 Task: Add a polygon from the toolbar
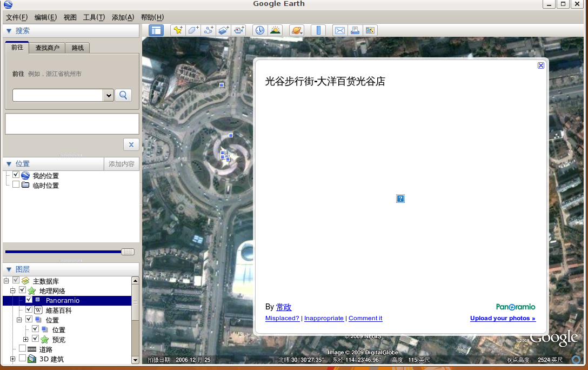coord(193,30)
